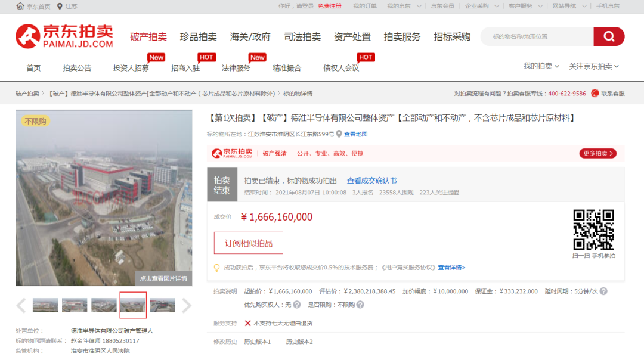The height and width of the screenshot is (363, 644).
Task: Click the 京东拍卖 banner logo in pink strip
Action: tap(232, 153)
